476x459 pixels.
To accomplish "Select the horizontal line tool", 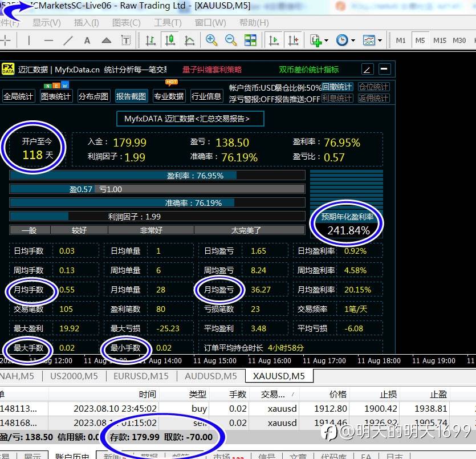I will click(x=48, y=40).
